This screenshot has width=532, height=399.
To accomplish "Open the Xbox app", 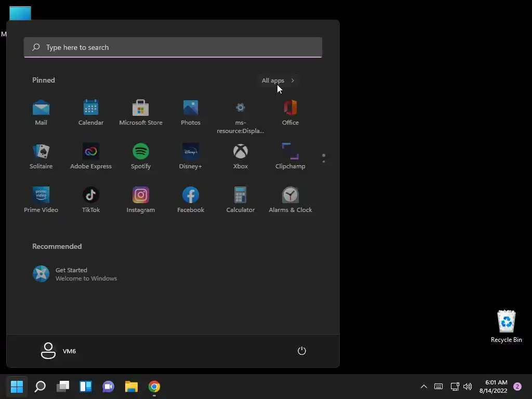I will [240, 156].
